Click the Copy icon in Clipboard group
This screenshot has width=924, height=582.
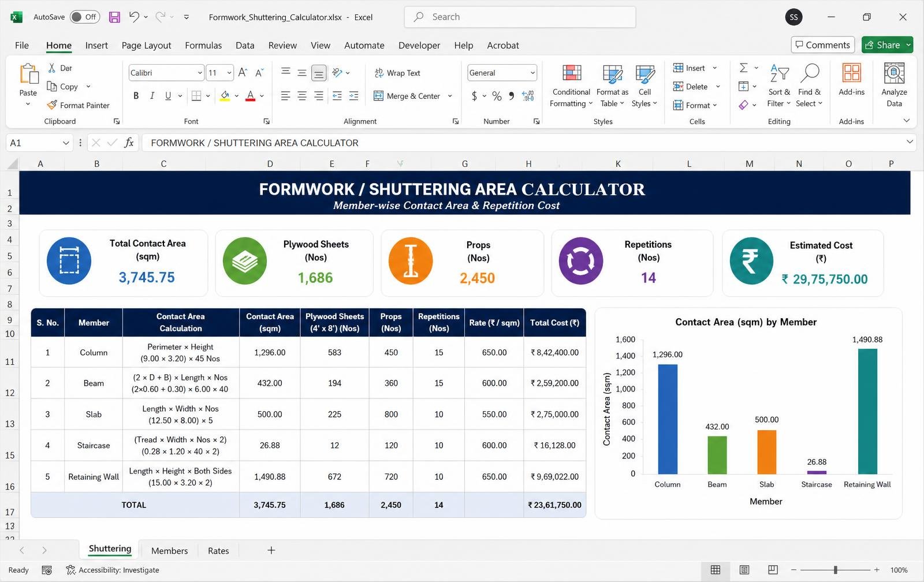pos(52,87)
